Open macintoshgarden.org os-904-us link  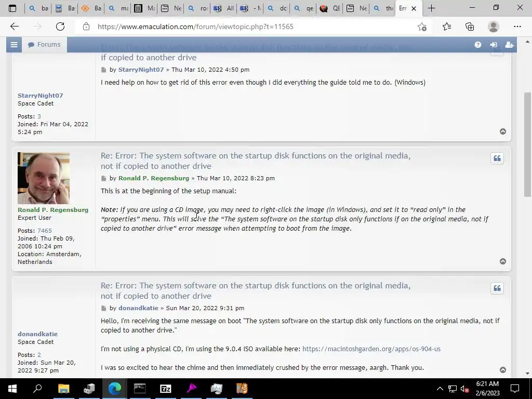pos(371,349)
